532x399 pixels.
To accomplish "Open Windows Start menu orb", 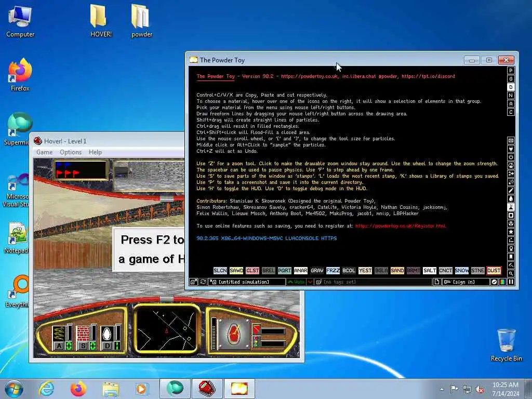I will (x=14, y=389).
